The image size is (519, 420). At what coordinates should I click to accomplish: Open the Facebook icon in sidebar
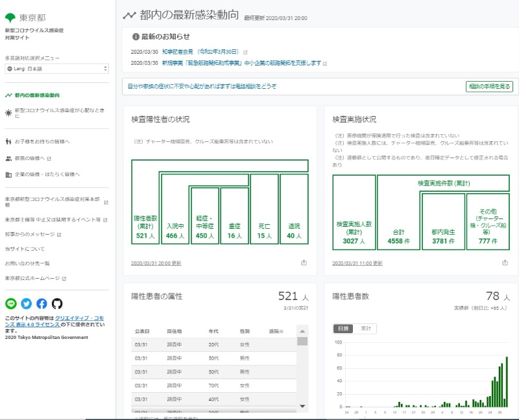tap(42, 303)
